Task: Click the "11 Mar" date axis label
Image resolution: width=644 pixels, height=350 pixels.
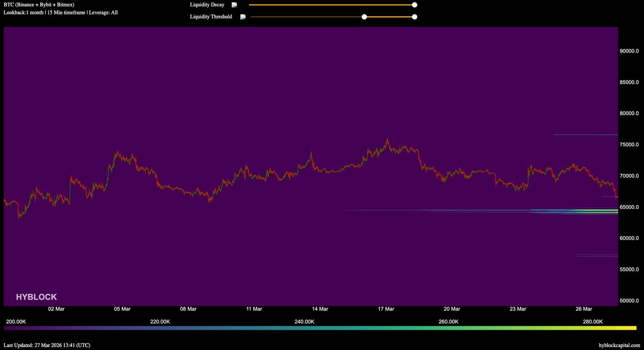Action: 254,309
